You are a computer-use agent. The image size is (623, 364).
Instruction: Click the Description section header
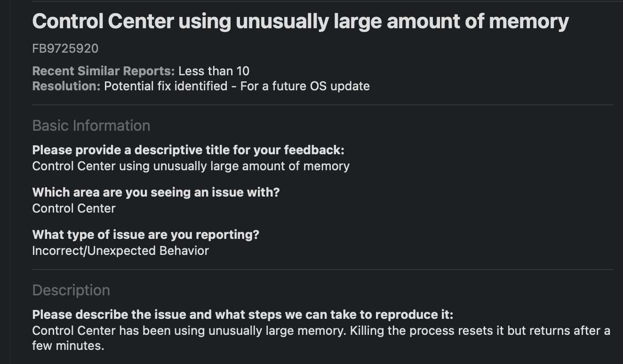(x=71, y=290)
